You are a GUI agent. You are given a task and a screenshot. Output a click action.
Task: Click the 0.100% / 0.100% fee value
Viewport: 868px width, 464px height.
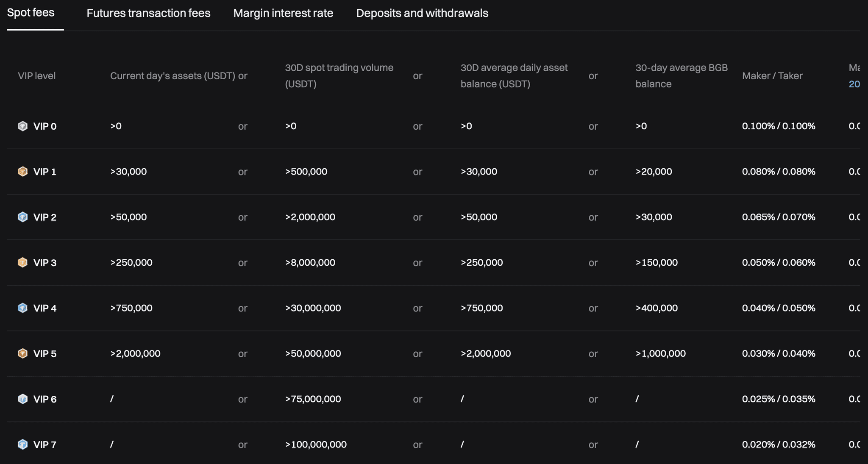pyautogui.click(x=779, y=126)
